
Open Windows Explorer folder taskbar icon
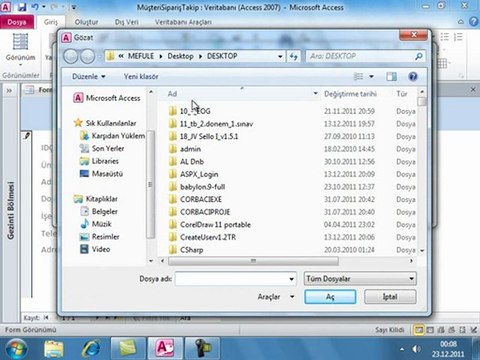coord(54,349)
